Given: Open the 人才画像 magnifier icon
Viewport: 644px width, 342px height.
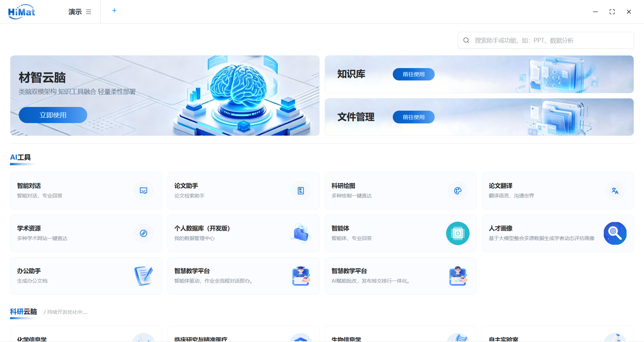Looking at the screenshot, I should [615, 233].
